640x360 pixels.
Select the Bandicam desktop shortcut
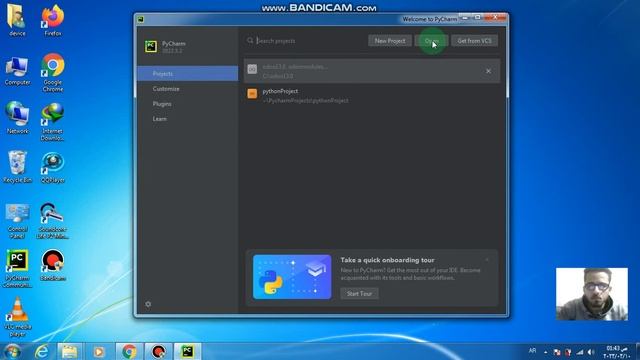coord(53,265)
